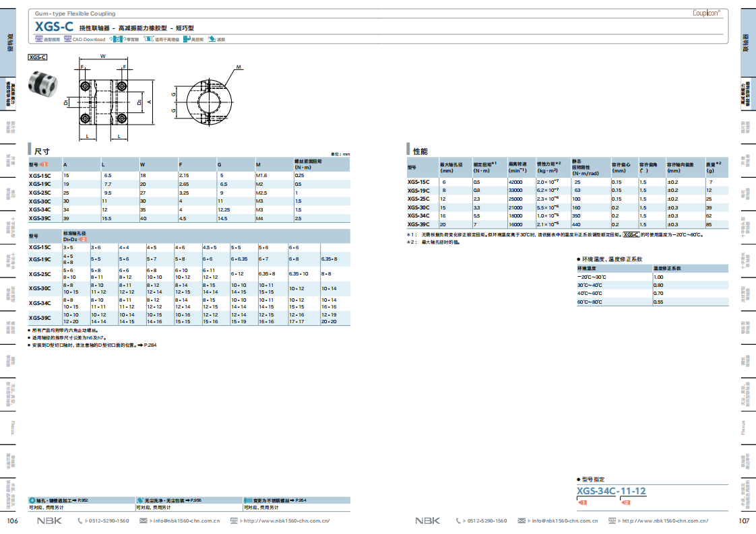
Task: Click the 60℃~80℃ temperature row
Action: pos(652,302)
